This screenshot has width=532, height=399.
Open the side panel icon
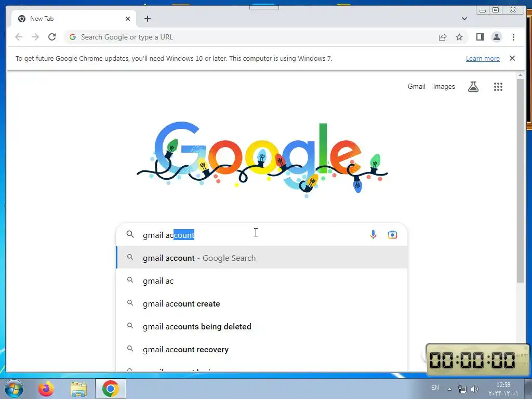click(x=480, y=37)
